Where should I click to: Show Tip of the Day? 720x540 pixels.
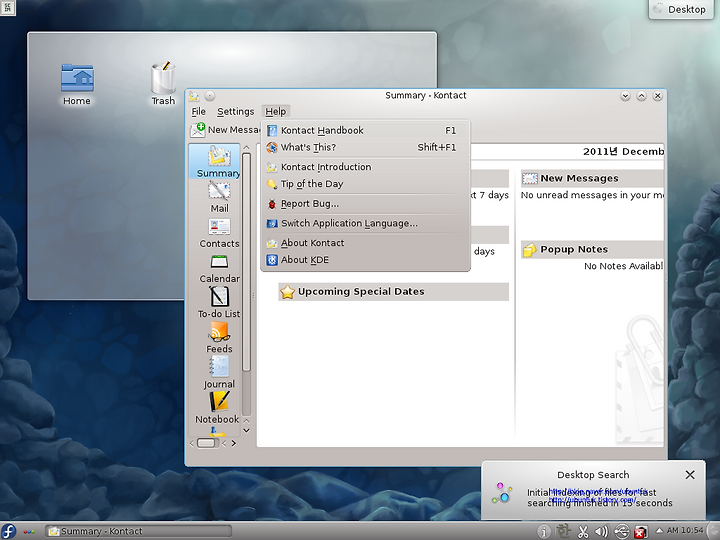click(x=365, y=184)
